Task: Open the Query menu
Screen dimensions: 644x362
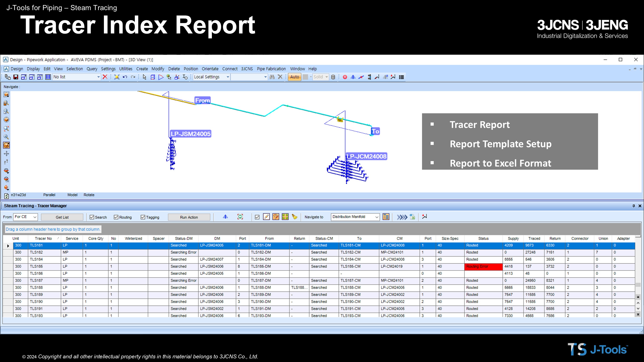Action: (x=92, y=69)
